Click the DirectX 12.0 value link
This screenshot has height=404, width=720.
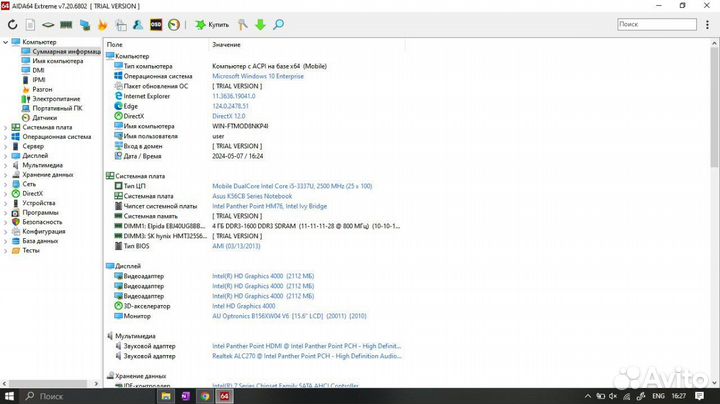[229, 116]
